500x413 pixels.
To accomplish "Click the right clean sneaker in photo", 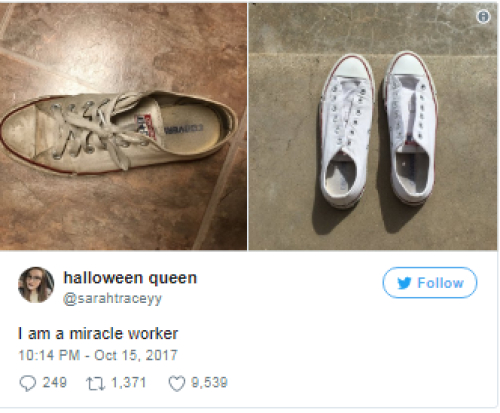I will pyautogui.click(x=412, y=127).
